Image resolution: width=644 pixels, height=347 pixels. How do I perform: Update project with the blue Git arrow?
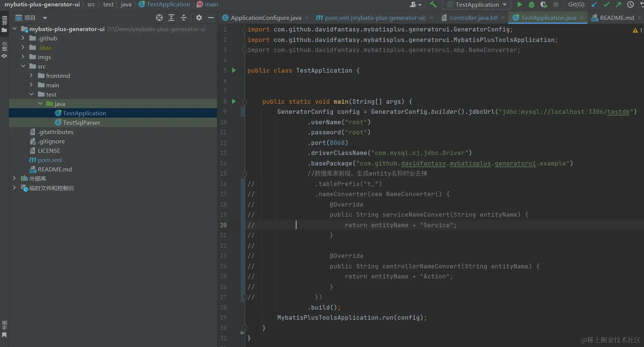pyautogui.click(x=594, y=4)
